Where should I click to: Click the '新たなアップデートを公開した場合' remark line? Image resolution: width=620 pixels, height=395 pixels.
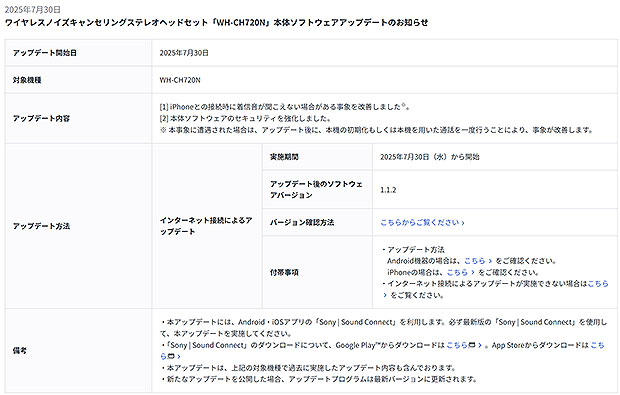coord(318,379)
